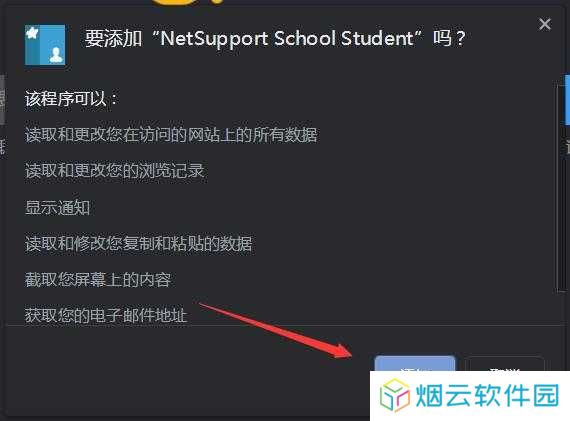Click the person silhouette in the extension icon
Screen dimensions: 570x421
(x=56, y=55)
